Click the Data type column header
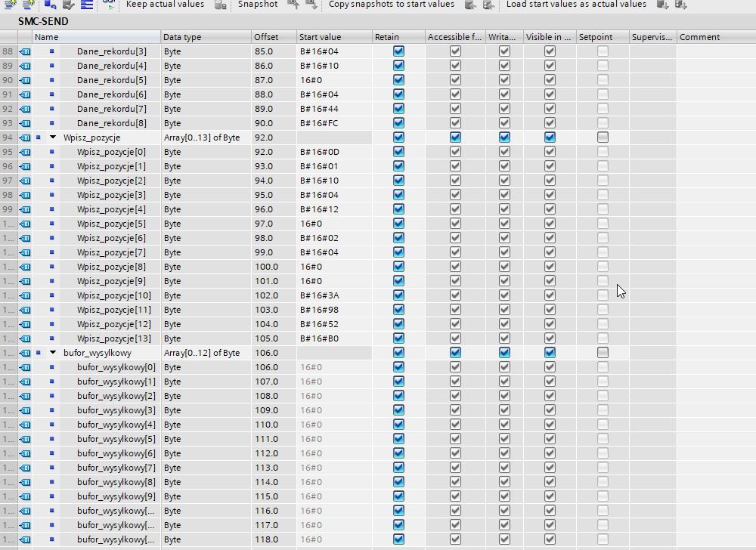This screenshot has height=550, width=756. point(206,37)
